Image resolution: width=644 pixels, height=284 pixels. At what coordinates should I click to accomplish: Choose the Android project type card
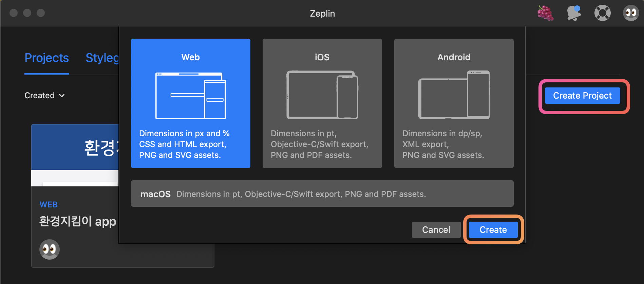[x=454, y=103]
